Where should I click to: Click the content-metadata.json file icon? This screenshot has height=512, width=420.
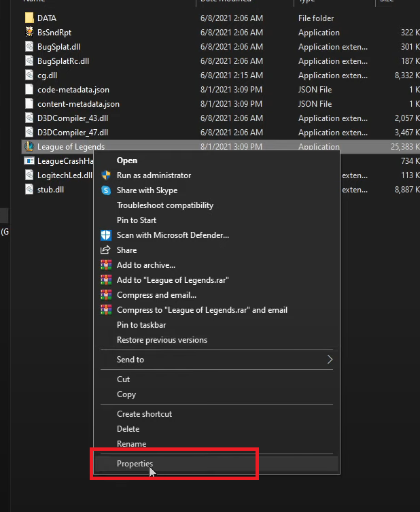[x=29, y=104]
